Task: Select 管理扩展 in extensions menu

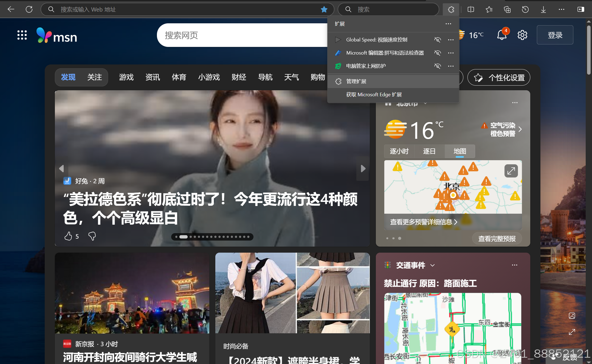Action: pos(356,81)
